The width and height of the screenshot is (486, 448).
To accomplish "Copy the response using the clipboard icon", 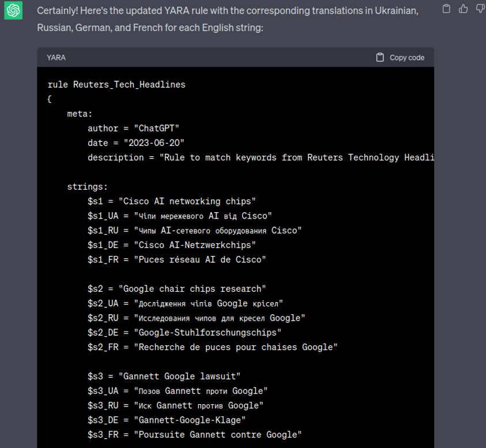I will pyautogui.click(x=446, y=9).
